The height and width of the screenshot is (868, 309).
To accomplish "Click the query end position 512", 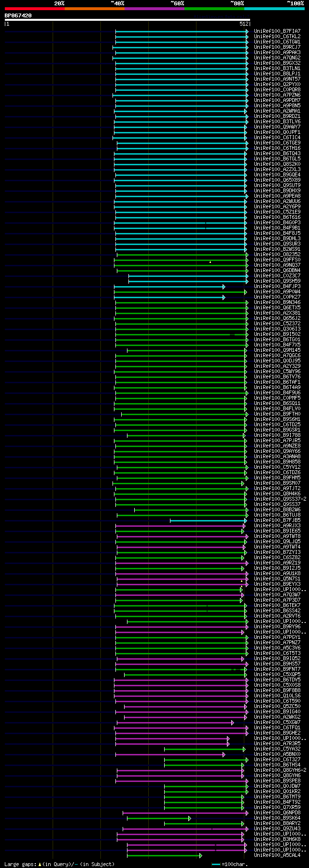I will [243, 24].
